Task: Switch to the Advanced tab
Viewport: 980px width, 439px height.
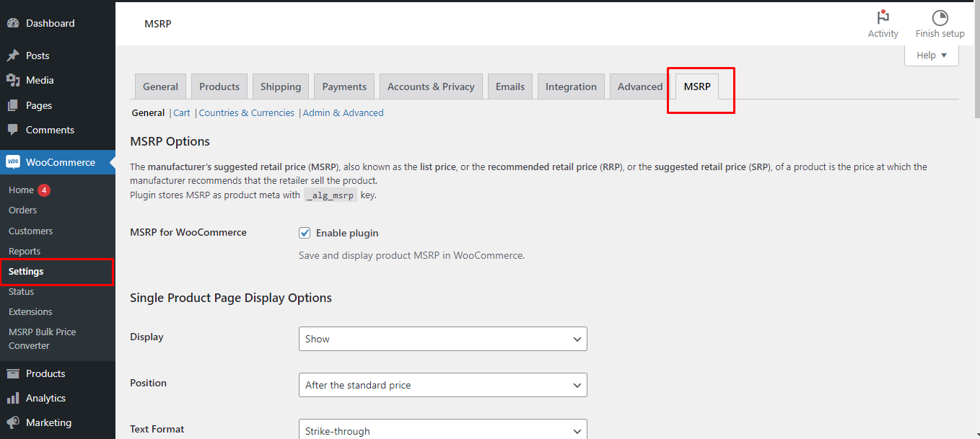Action: (x=640, y=87)
